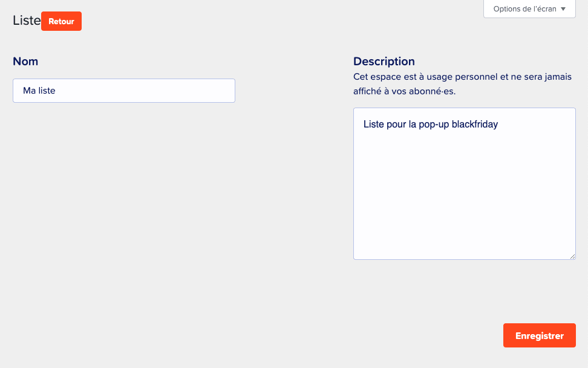Screen dimensions: 588x368
Task: Save the list with Enregistrer
Action: tap(539, 335)
